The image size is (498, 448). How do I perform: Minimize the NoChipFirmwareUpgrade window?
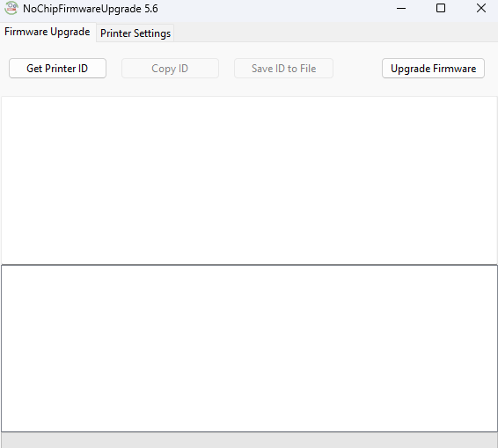[x=401, y=8]
